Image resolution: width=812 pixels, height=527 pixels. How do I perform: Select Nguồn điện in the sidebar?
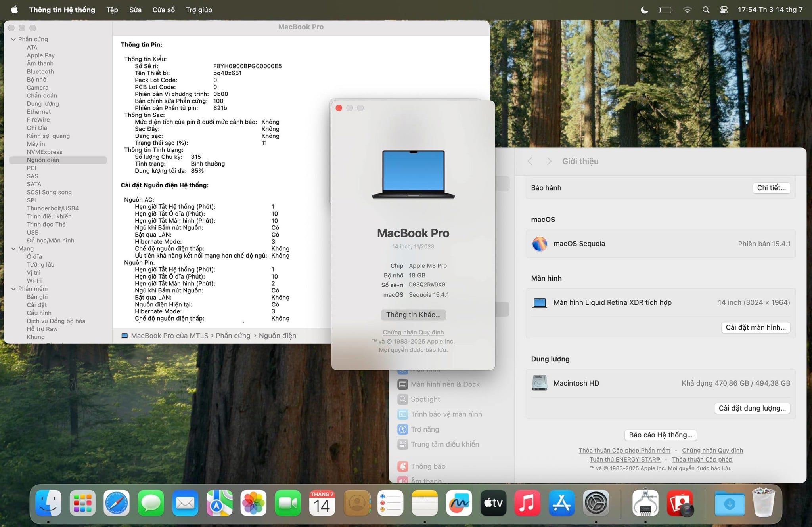[58, 160]
